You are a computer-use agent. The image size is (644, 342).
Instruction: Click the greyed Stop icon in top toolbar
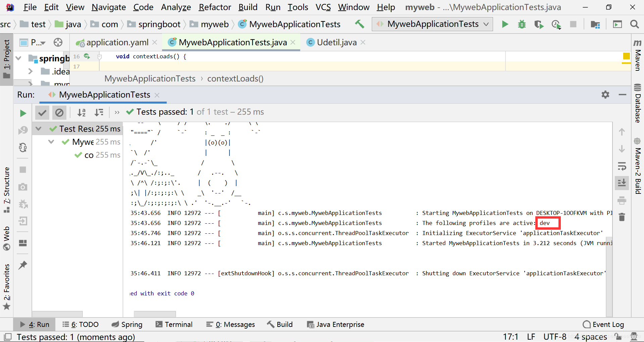click(x=573, y=24)
